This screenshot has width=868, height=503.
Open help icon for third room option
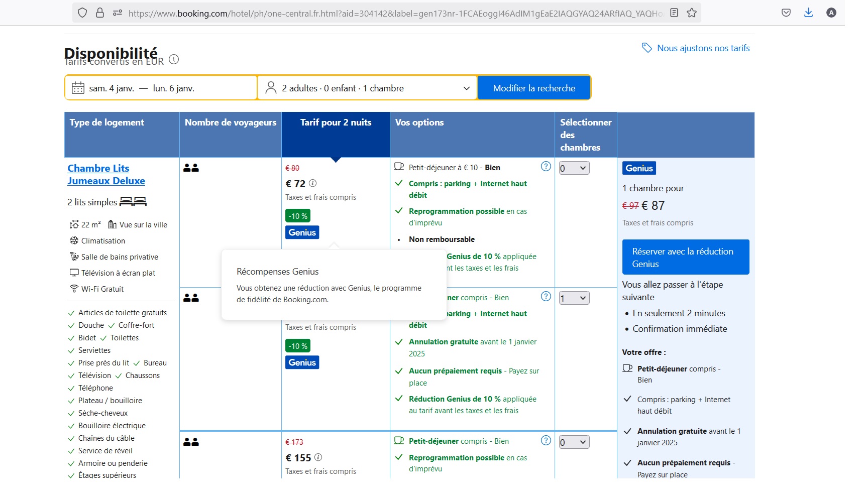[x=546, y=441]
